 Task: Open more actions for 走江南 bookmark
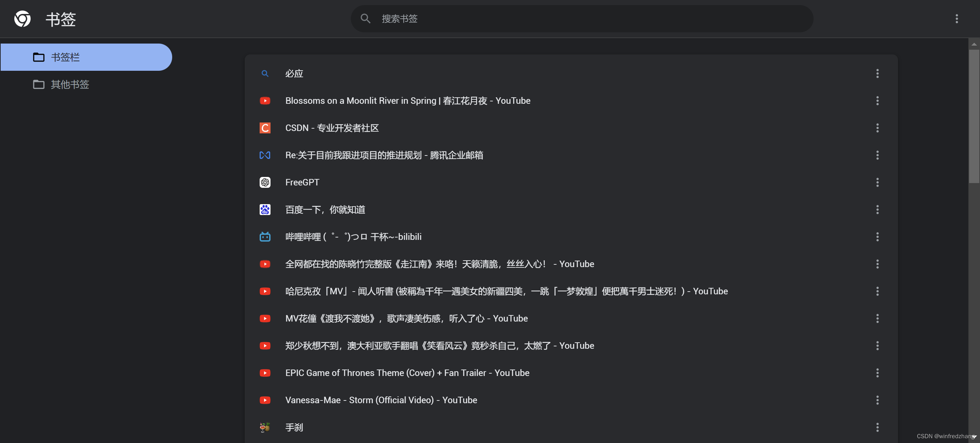[x=877, y=264]
